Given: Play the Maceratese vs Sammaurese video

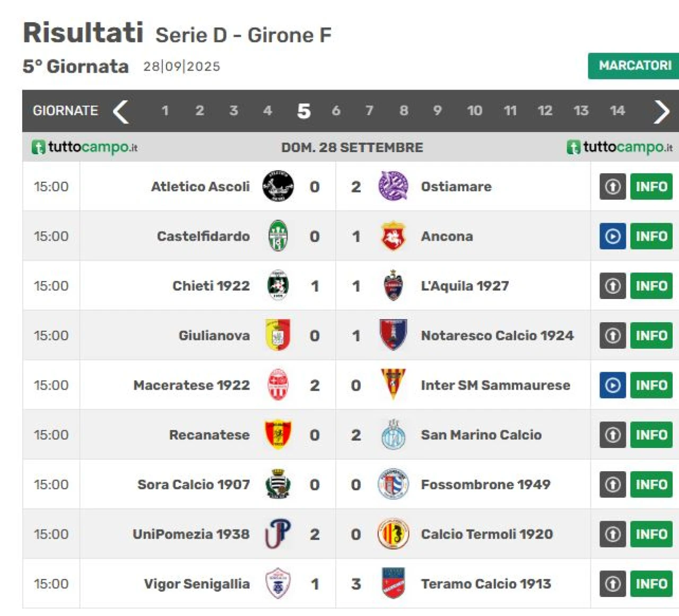Looking at the screenshot, I should (x=613, y=385).
